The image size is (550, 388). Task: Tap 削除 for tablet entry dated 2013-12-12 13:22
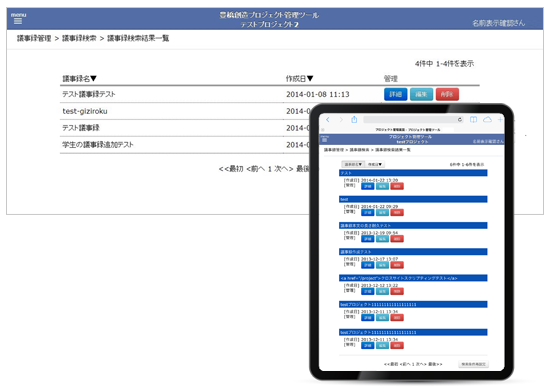click(x=397, y=291)
